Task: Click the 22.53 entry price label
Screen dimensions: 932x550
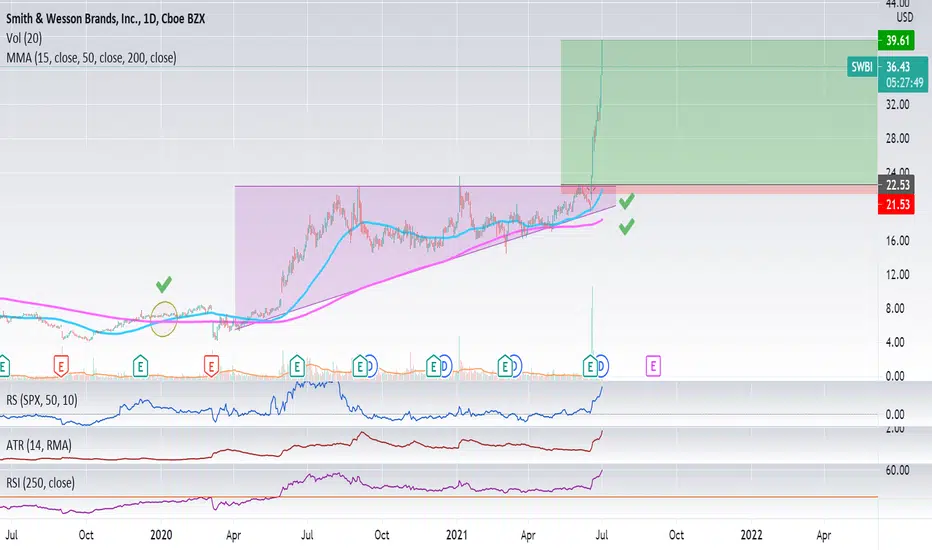Action: point(898,185)
